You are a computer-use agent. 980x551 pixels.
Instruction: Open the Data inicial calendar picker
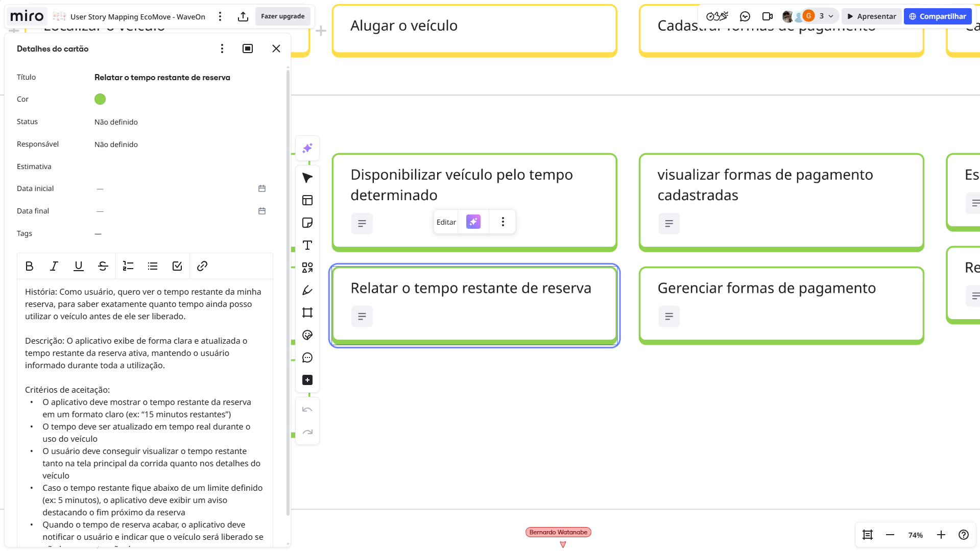click(x=262, y=188)
